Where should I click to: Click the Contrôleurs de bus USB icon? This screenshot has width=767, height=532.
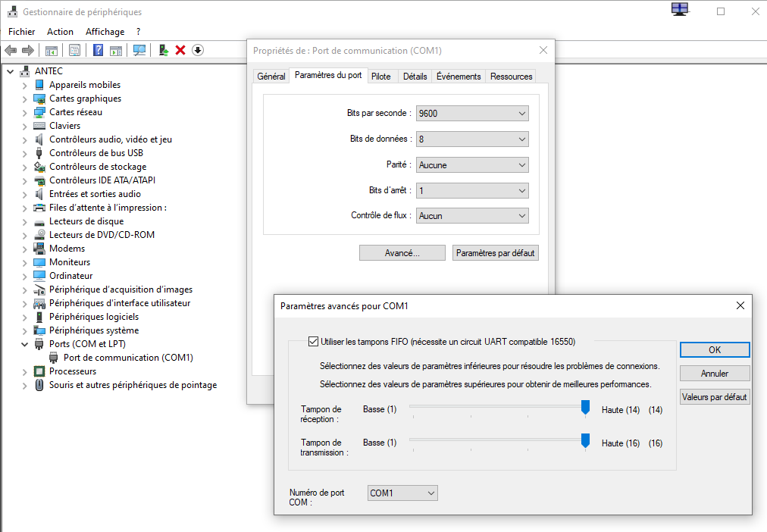click(39, 153)
